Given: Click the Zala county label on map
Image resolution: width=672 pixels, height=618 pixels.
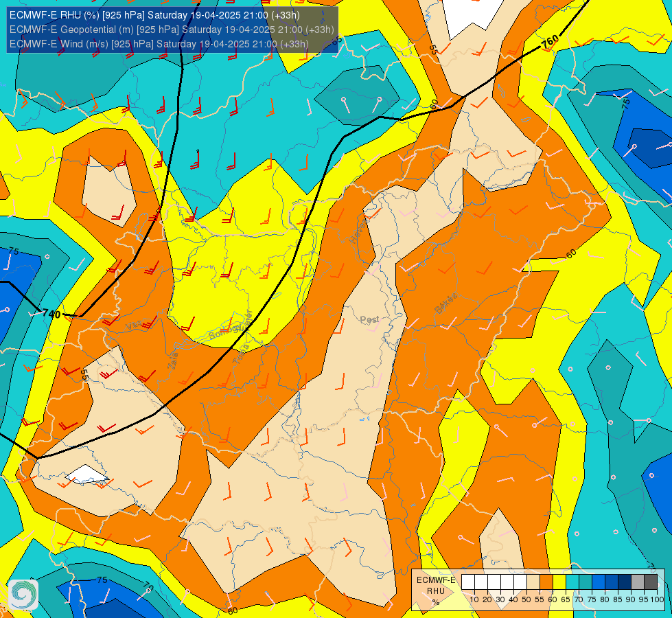Looking at the screenshot, I should [174, 360].
